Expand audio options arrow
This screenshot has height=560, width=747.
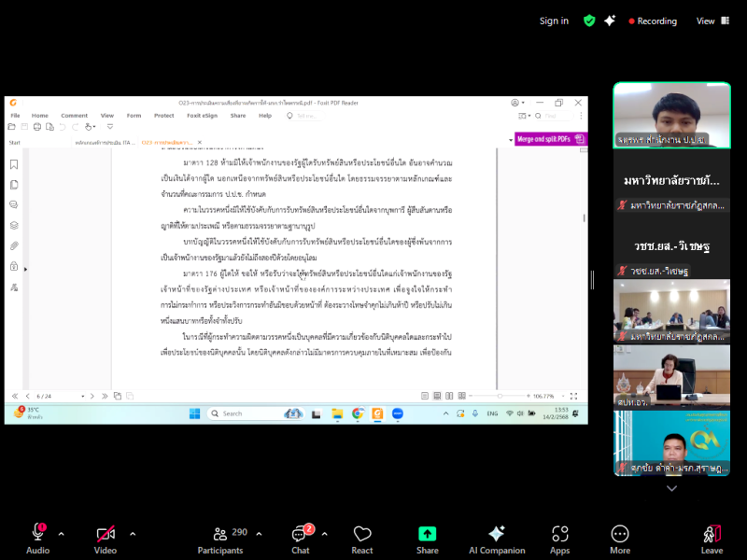tap(62, 534)
